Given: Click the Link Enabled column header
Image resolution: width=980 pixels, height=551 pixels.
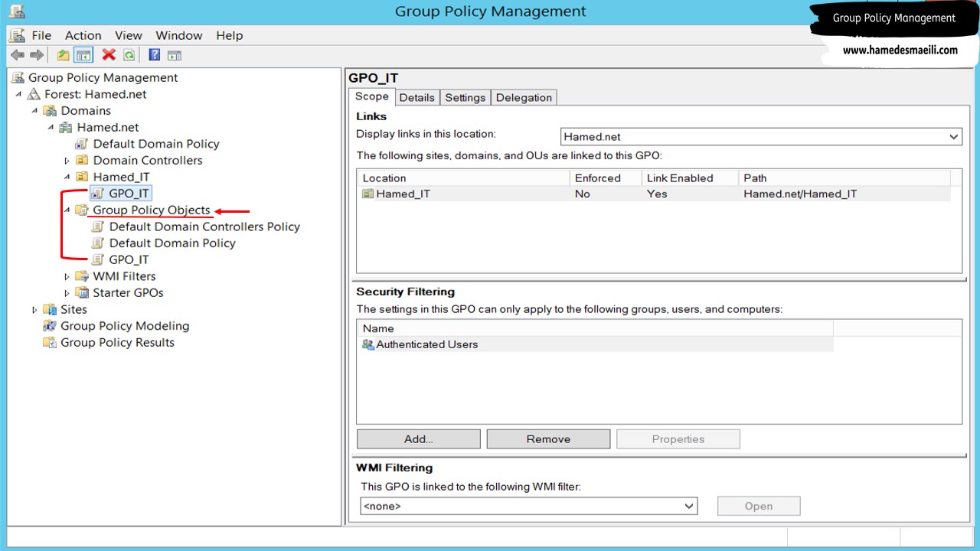Looking at the screenshot, I should pyautogui.click(x=690, y=178).
